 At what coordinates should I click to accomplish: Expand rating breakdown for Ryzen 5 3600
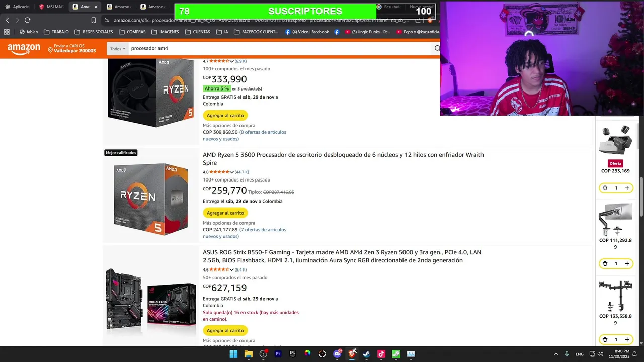click(x=231, y=172)
